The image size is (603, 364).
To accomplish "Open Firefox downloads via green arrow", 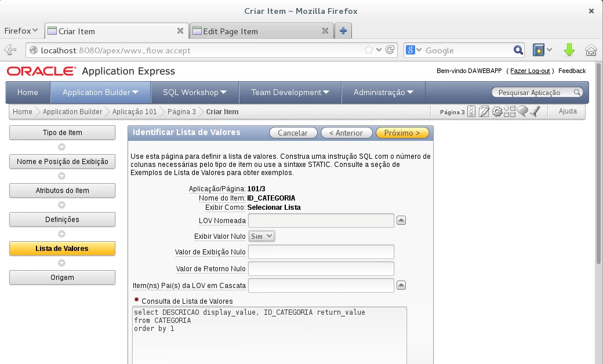I will click(x=569, y=50).
